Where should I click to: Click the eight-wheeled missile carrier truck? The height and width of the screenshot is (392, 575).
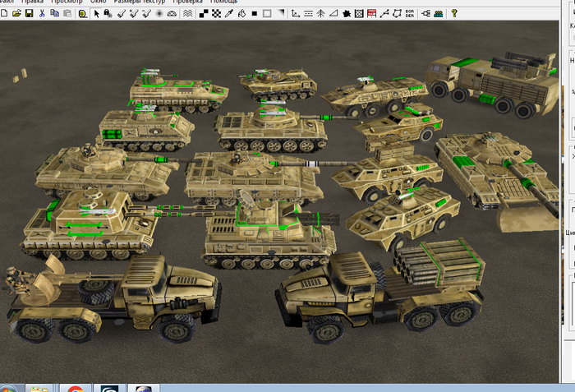(x=493, y=85)
